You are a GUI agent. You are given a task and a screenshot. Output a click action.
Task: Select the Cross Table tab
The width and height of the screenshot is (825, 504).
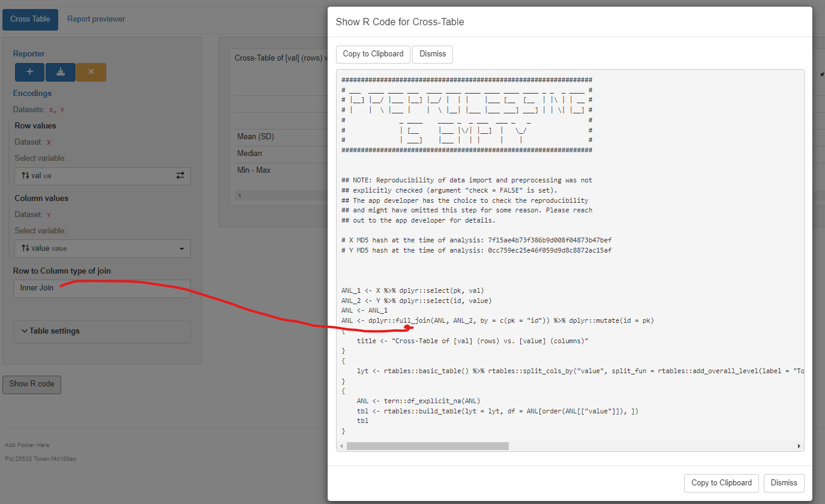click(x=30, y=19)
